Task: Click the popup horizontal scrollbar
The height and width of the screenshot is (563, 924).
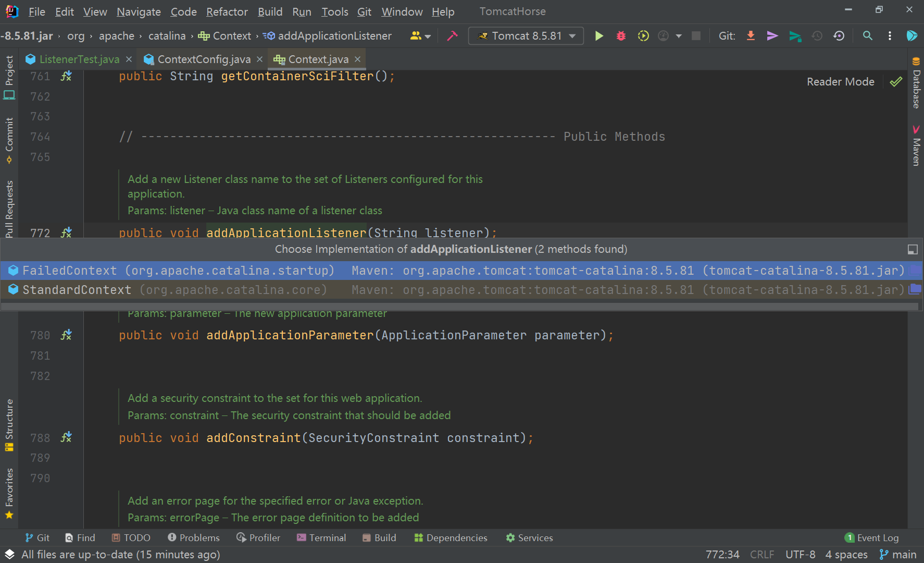Action: tap(458, 307)
